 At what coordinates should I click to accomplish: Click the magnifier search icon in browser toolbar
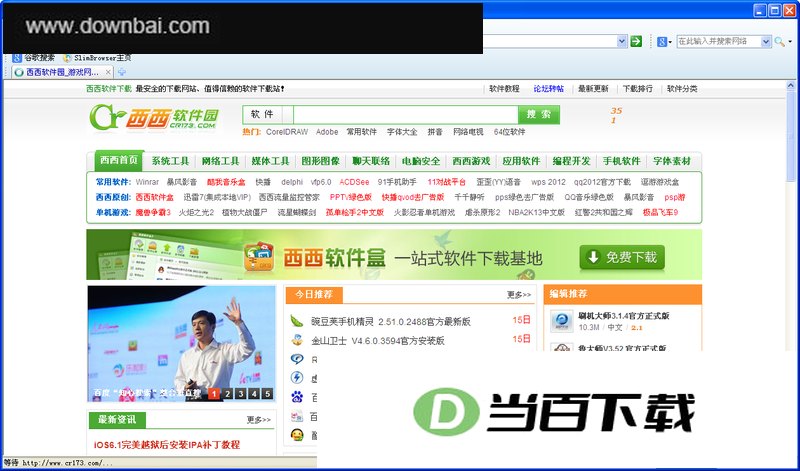[x=779, y=42]
